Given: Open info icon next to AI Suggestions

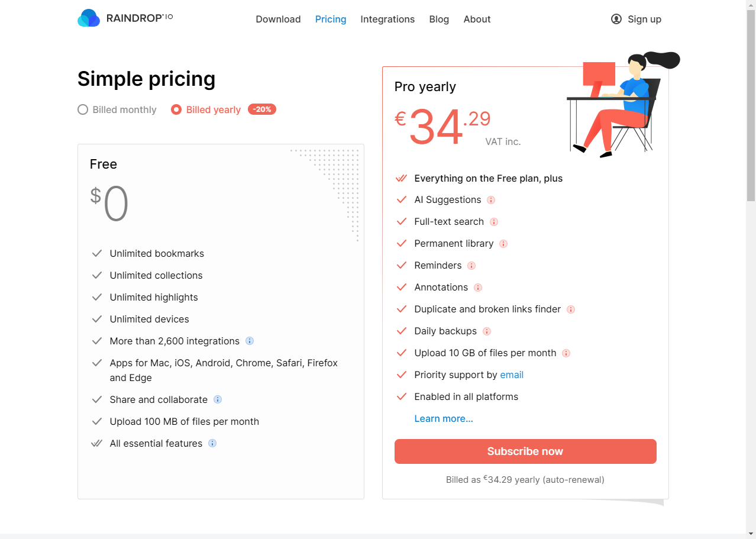Looking at the screenshot, I should [491, 200].
